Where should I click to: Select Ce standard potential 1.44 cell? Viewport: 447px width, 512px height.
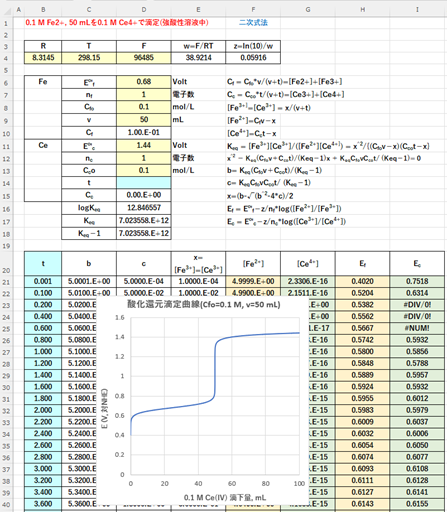pos(144,145)
